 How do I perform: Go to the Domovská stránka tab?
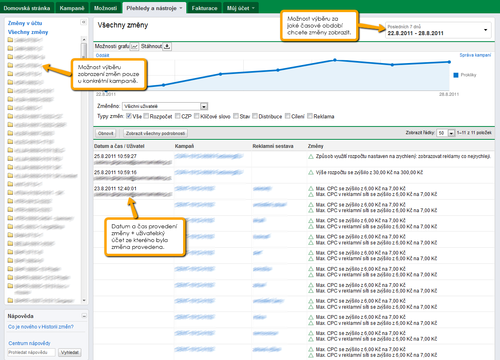click(x=27, y=8)
